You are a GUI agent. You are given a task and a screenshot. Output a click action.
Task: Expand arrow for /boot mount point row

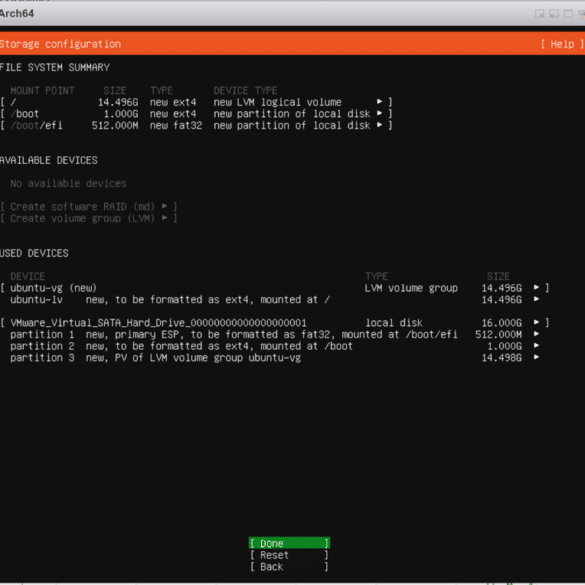(x=379, y=113)
